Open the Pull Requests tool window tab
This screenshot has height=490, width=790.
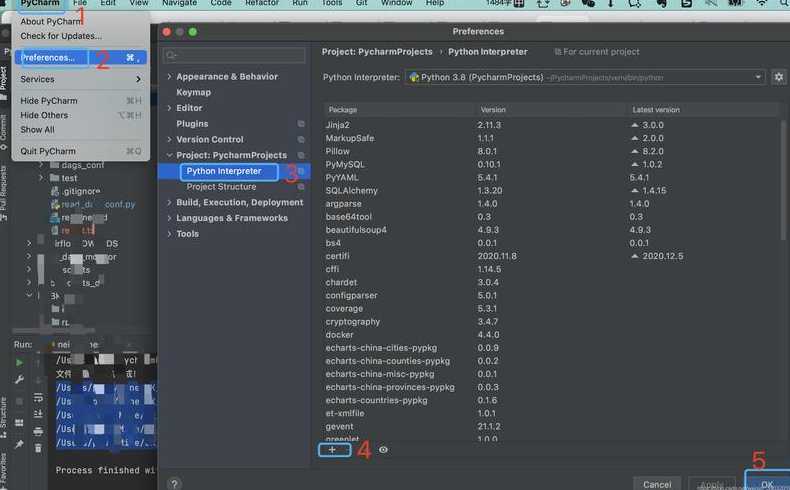pyautogui.click(x=4, y=194)
